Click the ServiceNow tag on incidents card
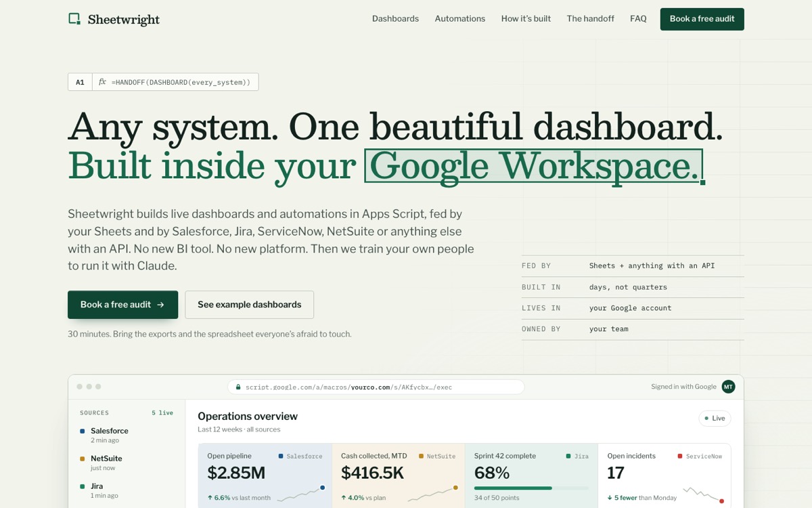Viewport: 812px width, 508px height. 700,457
